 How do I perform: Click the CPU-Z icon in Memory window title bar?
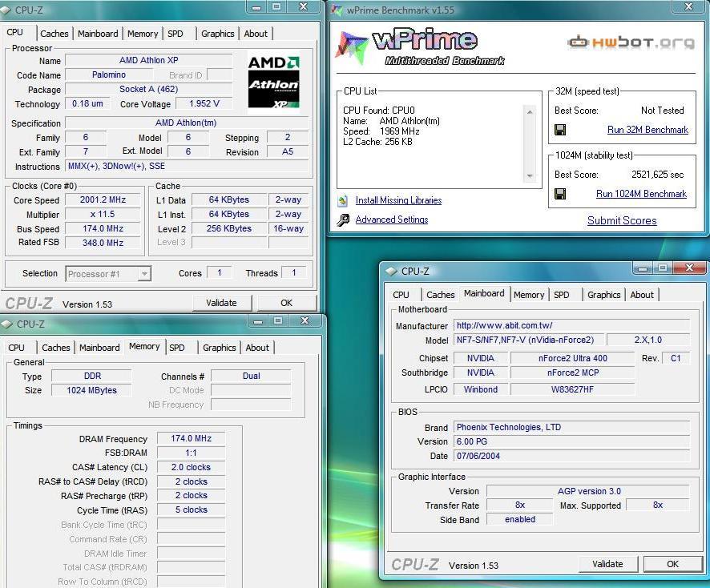point(6,324)
